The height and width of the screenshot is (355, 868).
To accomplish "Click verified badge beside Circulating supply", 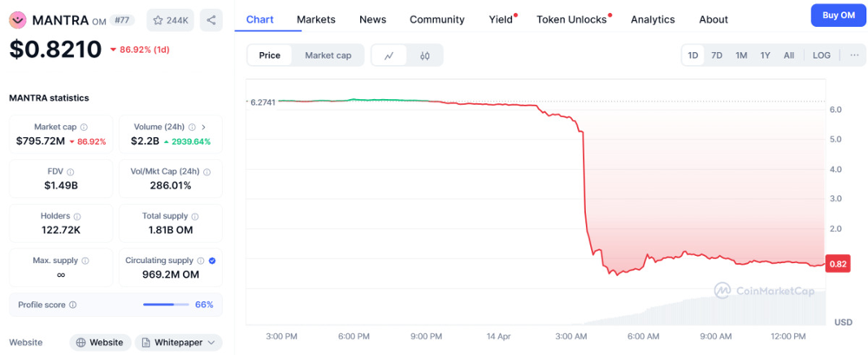I will pos(212,260).
